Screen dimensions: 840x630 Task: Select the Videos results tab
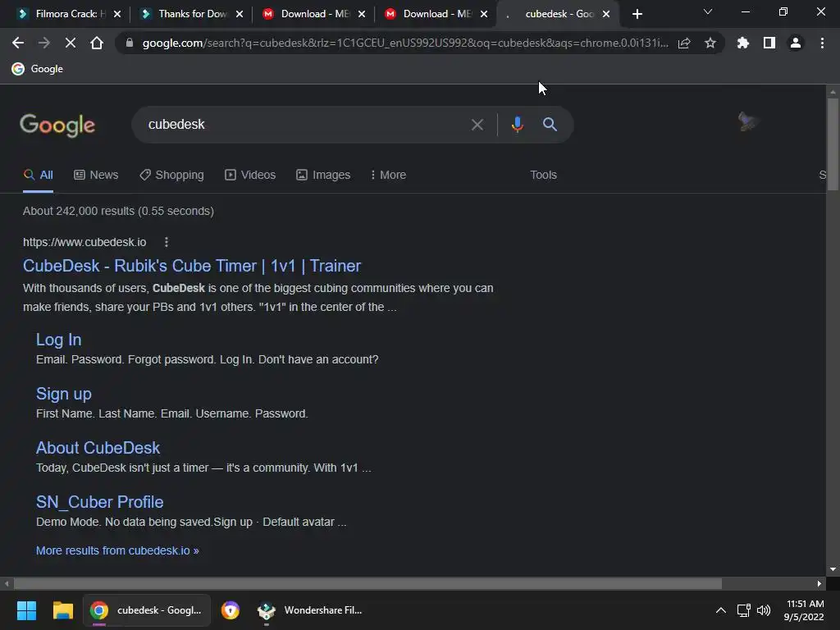pos(250,176)
